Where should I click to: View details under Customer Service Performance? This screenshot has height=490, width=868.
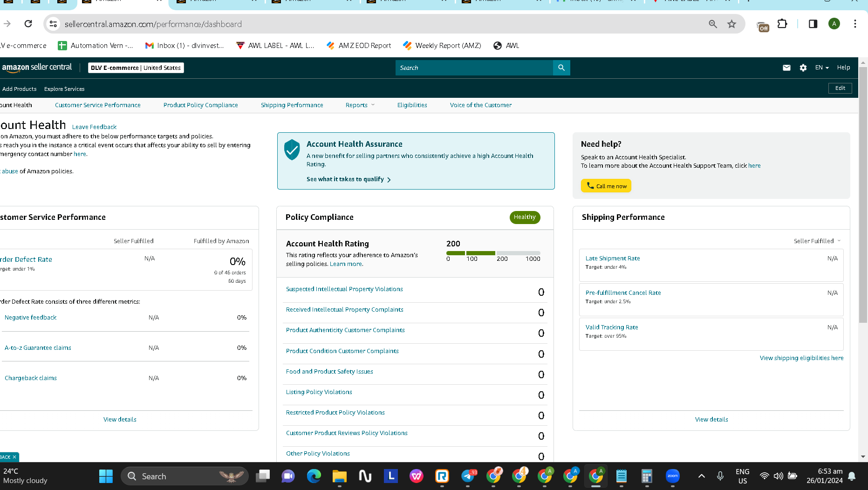(x=120, y=420)
